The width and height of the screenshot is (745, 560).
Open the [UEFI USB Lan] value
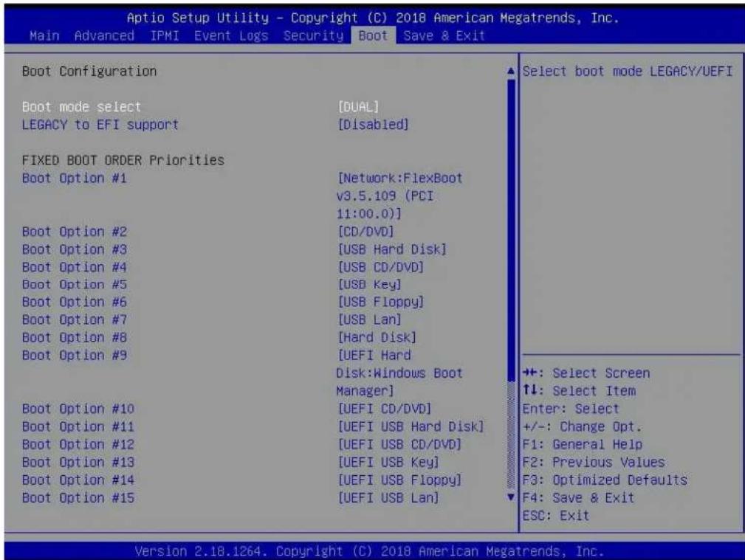pyautogui.click(x=388, y=498)
